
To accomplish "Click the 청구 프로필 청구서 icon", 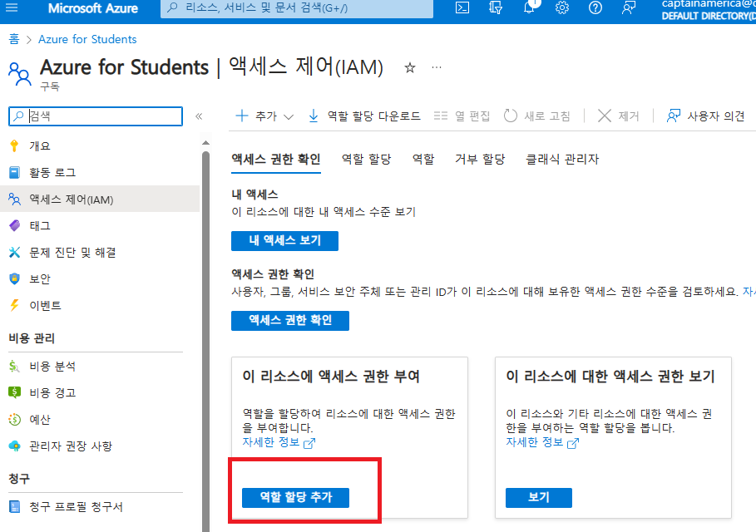I will pos(14,506).
